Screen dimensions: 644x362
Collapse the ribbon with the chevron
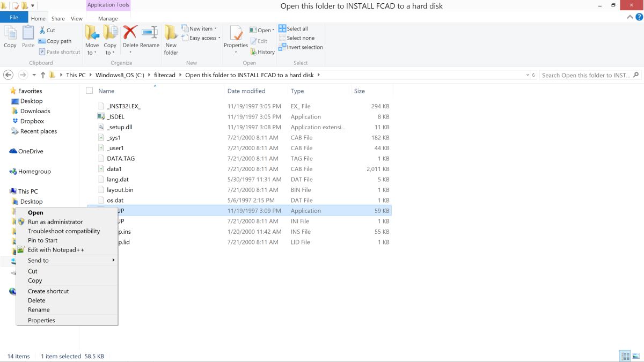631,17
